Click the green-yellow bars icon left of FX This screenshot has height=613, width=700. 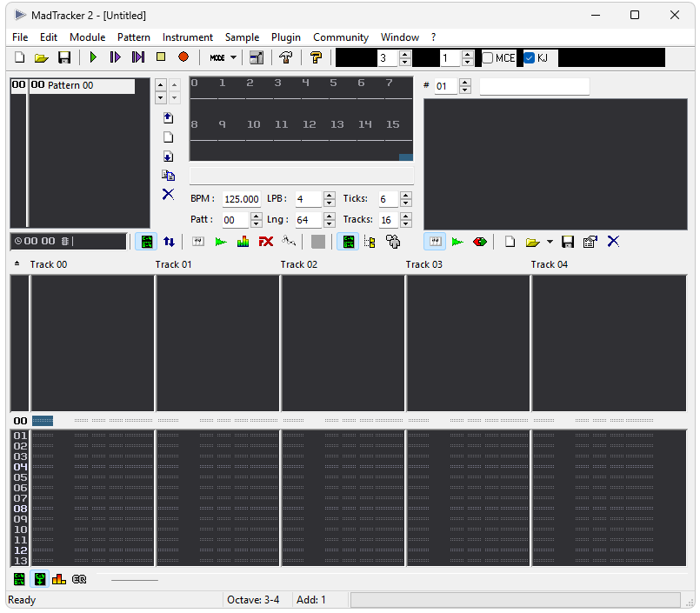pos(243,242)
